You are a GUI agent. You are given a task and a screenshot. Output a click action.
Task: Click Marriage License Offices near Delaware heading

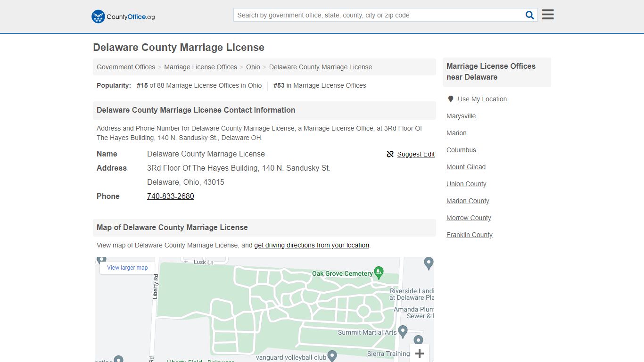click(491, 72)
